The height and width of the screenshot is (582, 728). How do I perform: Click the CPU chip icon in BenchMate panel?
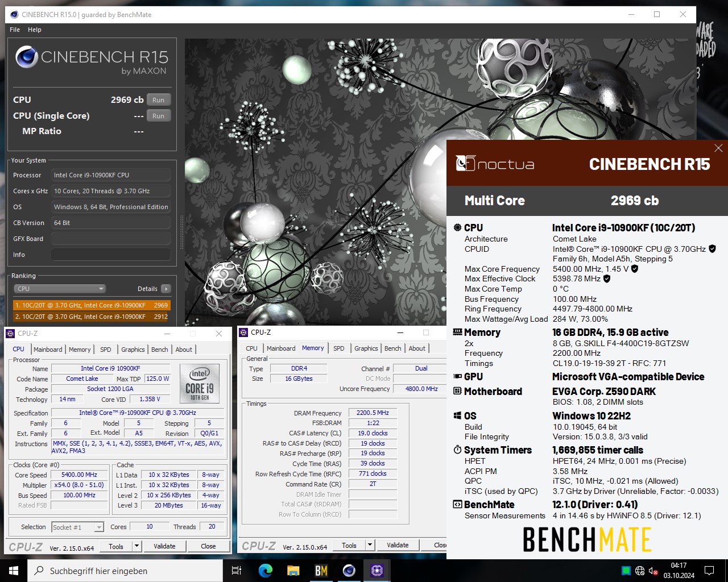click(457, 227)
